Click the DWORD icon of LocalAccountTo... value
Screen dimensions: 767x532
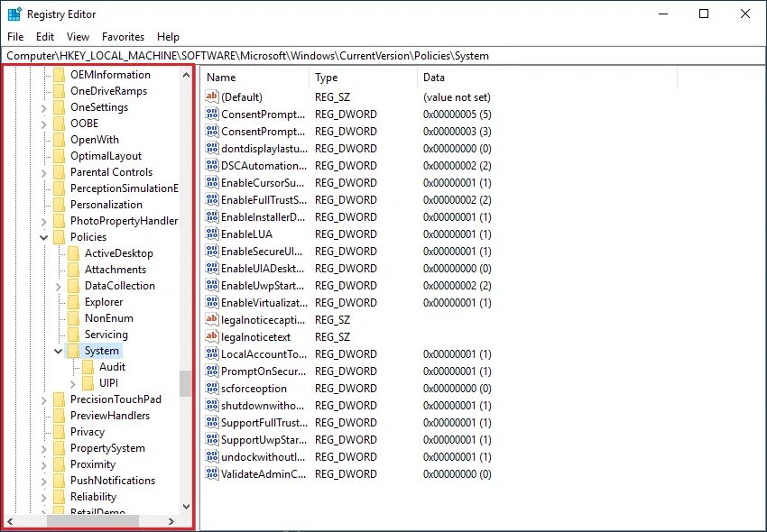tap(212, 353)
